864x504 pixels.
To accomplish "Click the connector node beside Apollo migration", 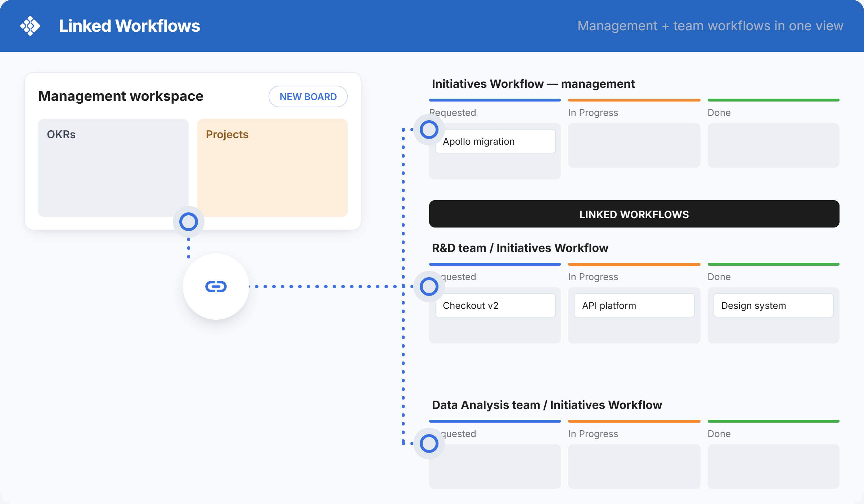I will coord(429,130).
